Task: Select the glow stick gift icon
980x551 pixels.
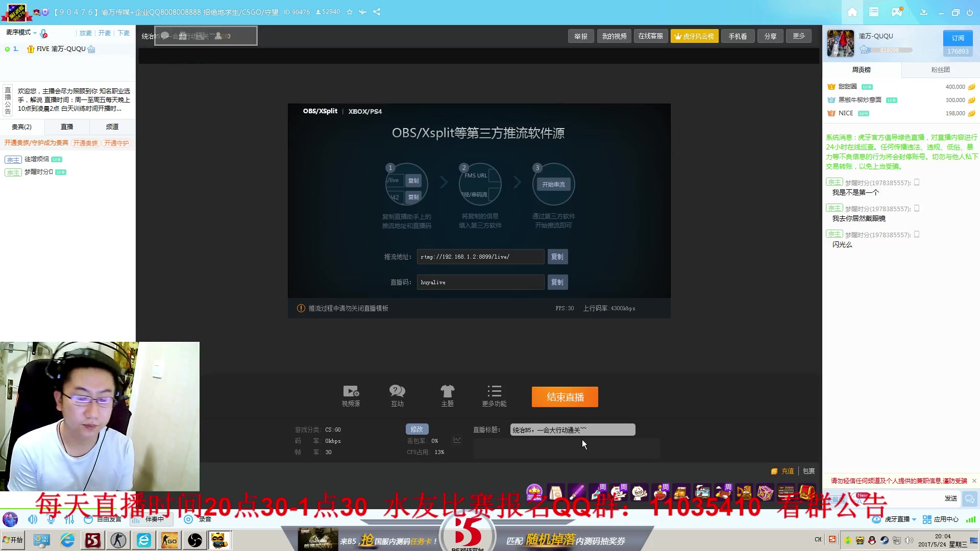Action: click(576, 492)
